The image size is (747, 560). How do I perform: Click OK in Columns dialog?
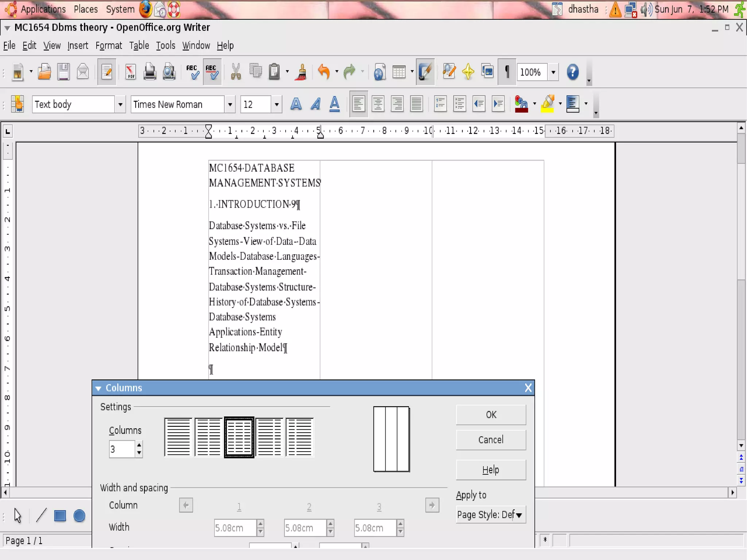491,415
